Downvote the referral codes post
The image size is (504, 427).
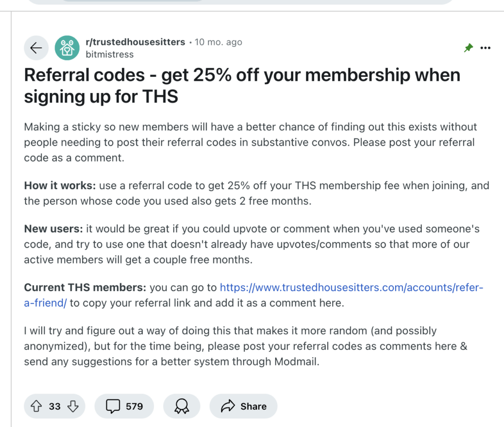73,406
